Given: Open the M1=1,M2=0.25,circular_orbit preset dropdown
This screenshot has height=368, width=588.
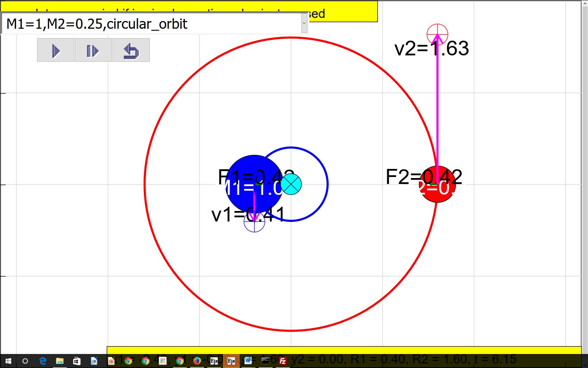Looking at the screenshot, I should click(304, 23).
